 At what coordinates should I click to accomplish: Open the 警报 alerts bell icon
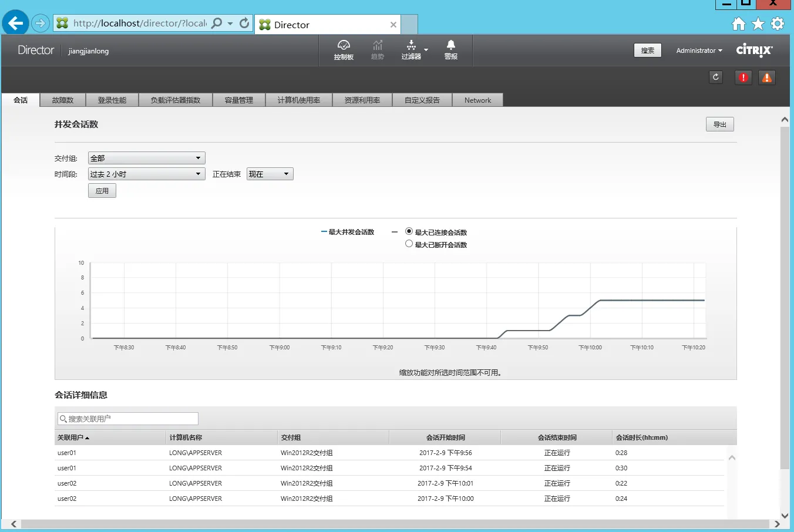[x=451, y=50]
